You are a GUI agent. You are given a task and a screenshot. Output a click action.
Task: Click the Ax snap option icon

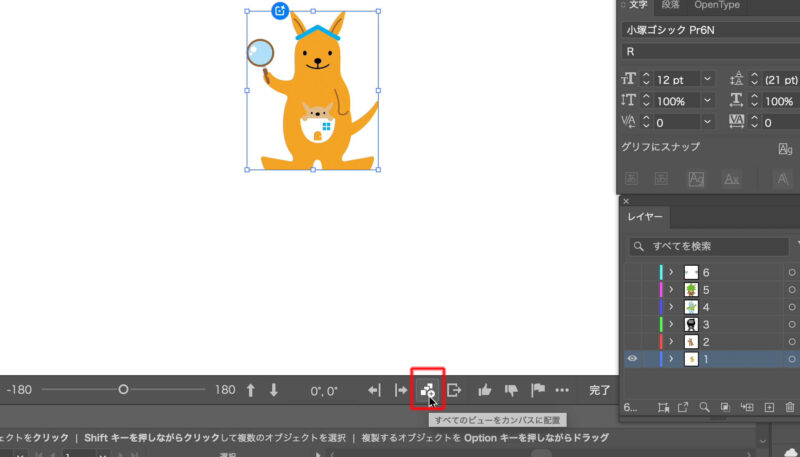[732, 179]
